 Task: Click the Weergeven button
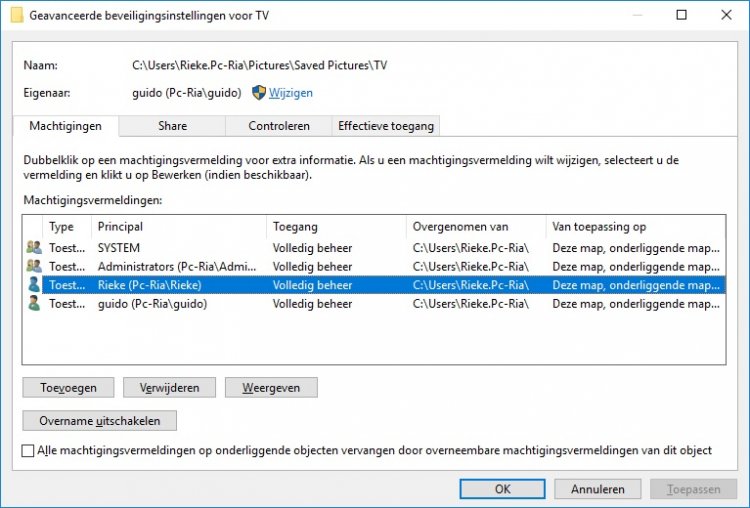270,387
